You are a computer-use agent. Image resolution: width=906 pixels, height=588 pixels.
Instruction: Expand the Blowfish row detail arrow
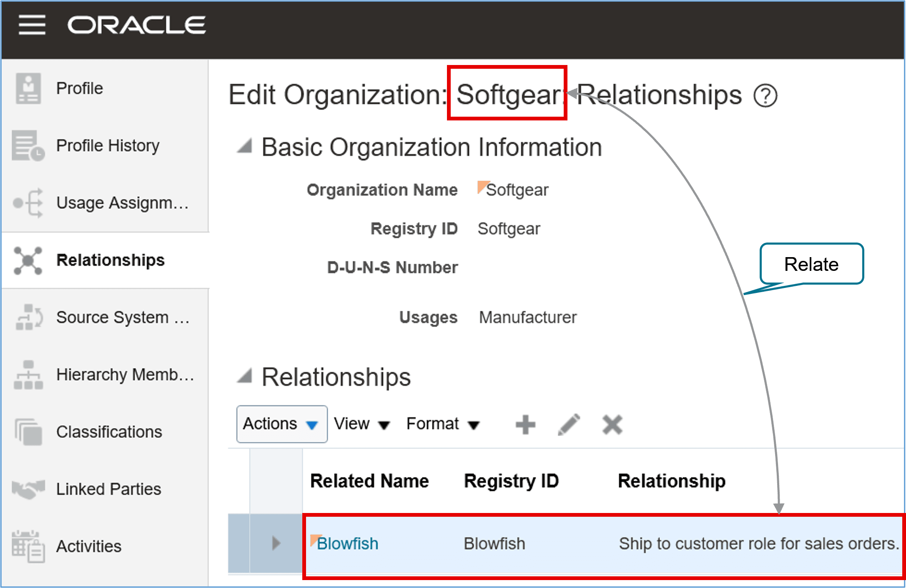[275, 543]
